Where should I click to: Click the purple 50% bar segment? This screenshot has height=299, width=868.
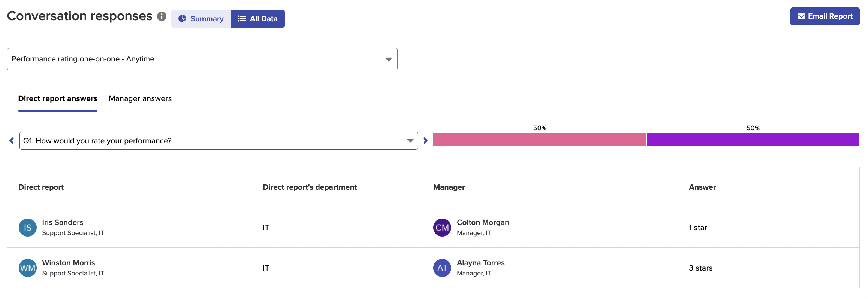click(x=753, y=139)
